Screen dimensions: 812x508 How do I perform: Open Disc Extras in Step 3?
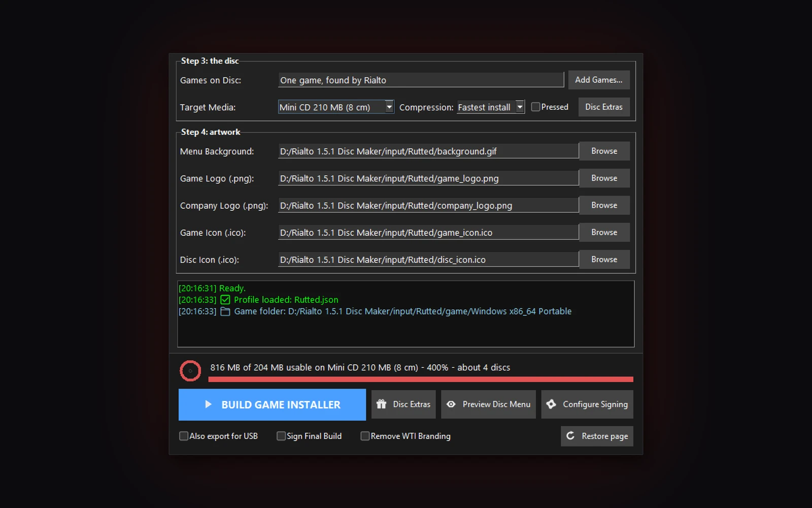tap(604, 107)
